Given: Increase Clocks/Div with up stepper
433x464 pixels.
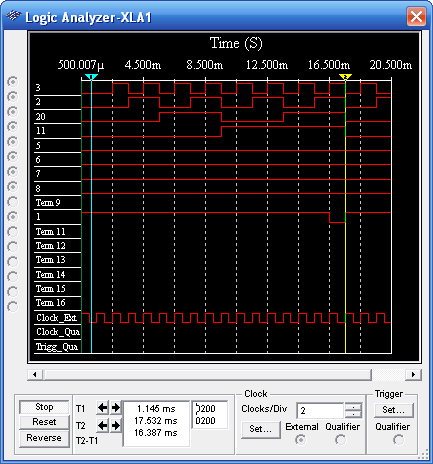Looking at the screenshot, I should point(353,407).
